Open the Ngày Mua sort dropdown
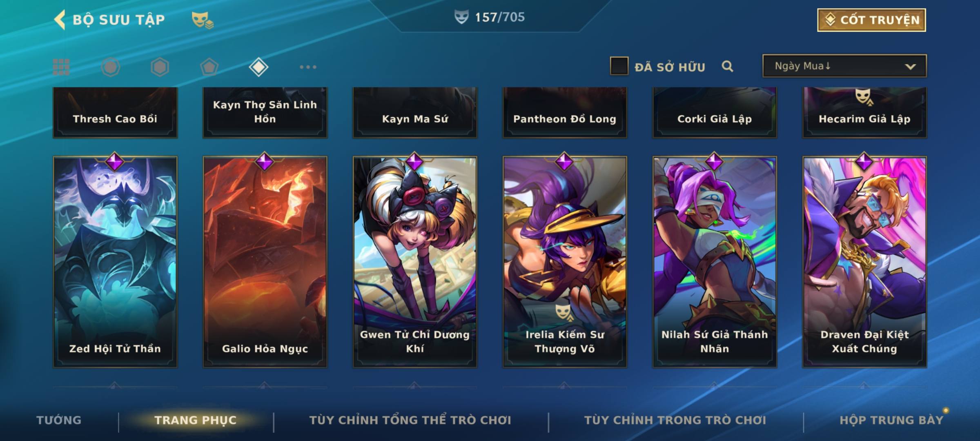The width and height of the screenshot is (980, 441). [x=844, y=66]
